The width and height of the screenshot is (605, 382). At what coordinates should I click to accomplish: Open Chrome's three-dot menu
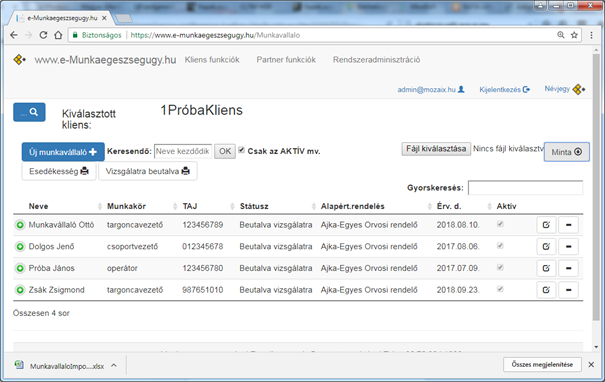coord(591,35)
